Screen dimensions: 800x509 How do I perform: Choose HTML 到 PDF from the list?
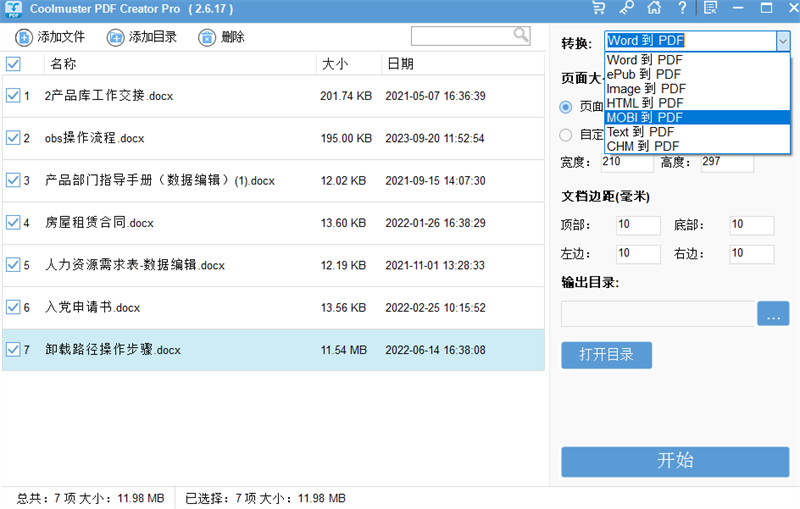point(697,103)
